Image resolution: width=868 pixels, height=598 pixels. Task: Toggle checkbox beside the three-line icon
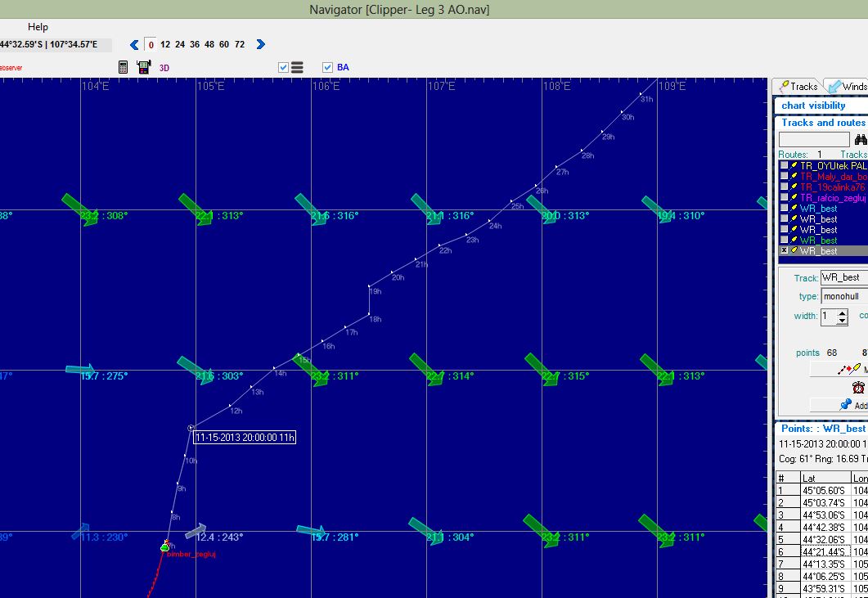(x=283, y=68)
